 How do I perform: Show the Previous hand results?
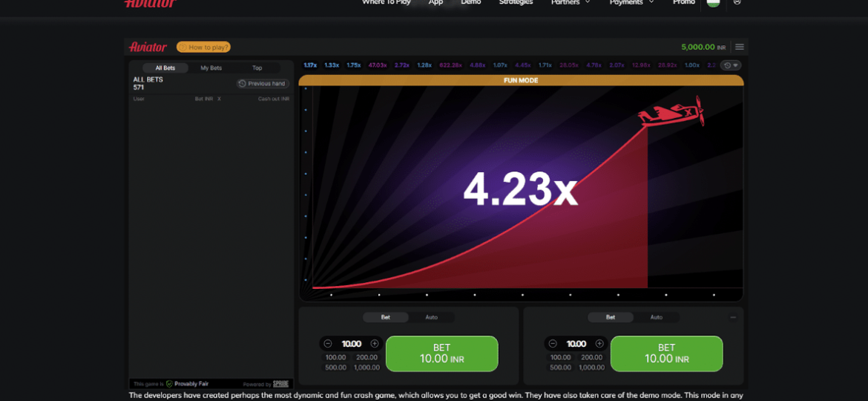coord(263,84)
